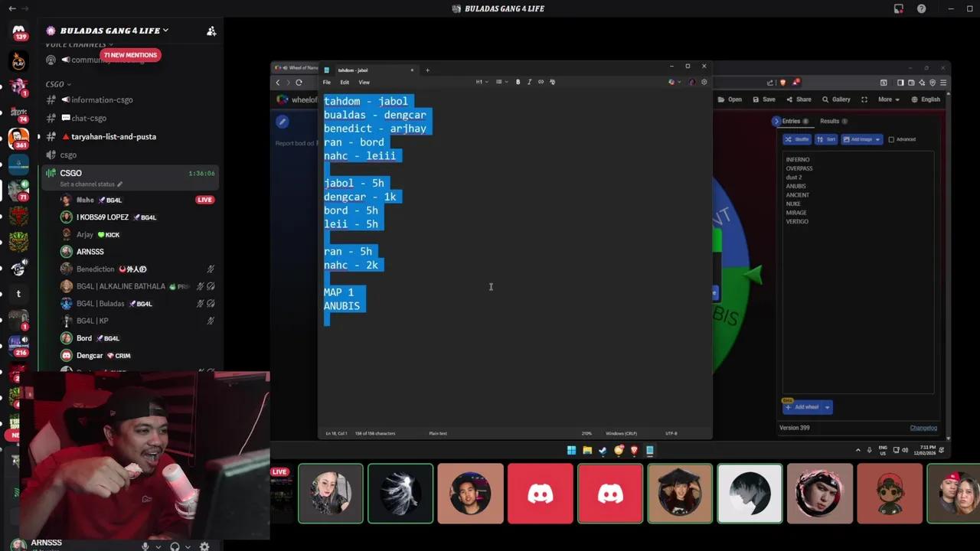Open Discord user settings gear
Image resolution: width=980 pixels, height=551 pixels.
(204, 546)
